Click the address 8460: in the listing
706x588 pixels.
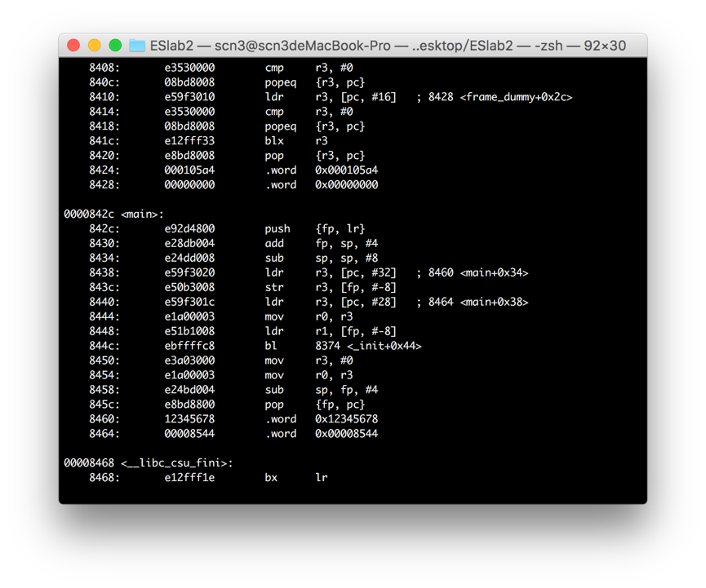[104, 419]
